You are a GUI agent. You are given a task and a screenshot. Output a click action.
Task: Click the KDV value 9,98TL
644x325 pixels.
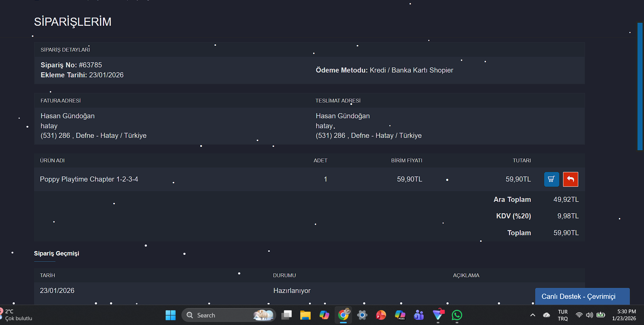point(568,216)
